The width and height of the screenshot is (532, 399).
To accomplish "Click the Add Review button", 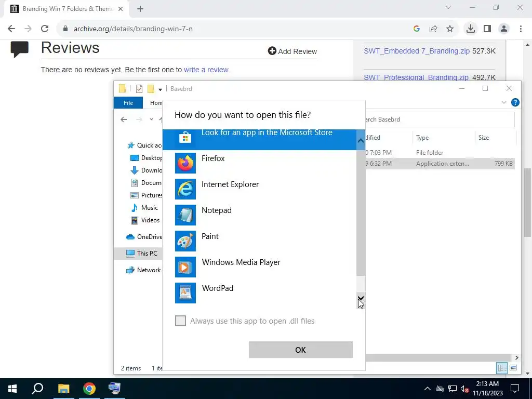I will (292, 51).
